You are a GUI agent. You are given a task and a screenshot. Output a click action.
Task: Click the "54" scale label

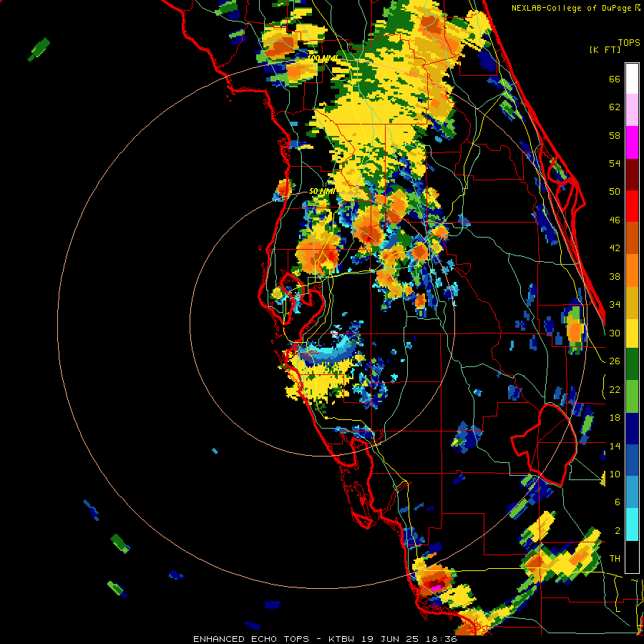(615, 163)
